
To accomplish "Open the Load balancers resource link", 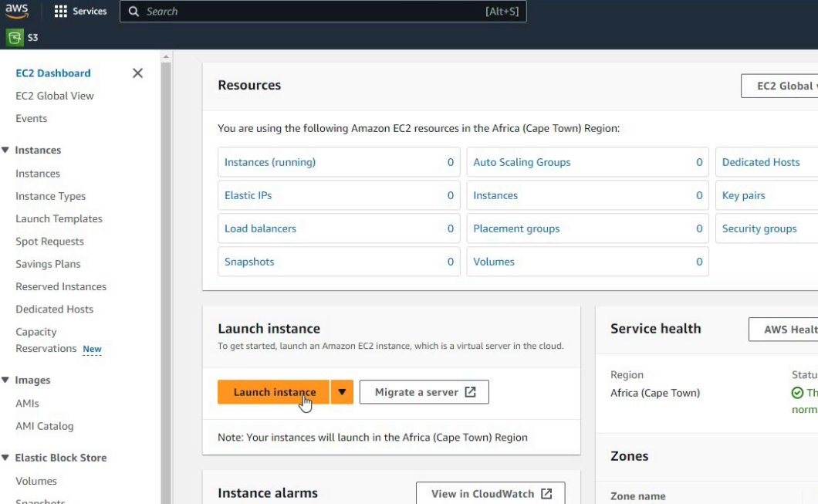I will coord(260,228).
